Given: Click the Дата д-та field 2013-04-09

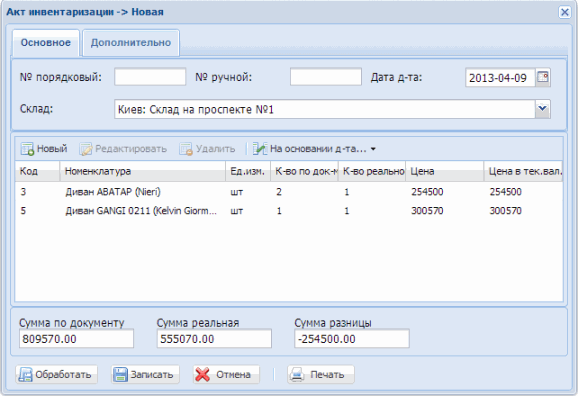Looking at the screenshot, I should click(x=500, y=78).
